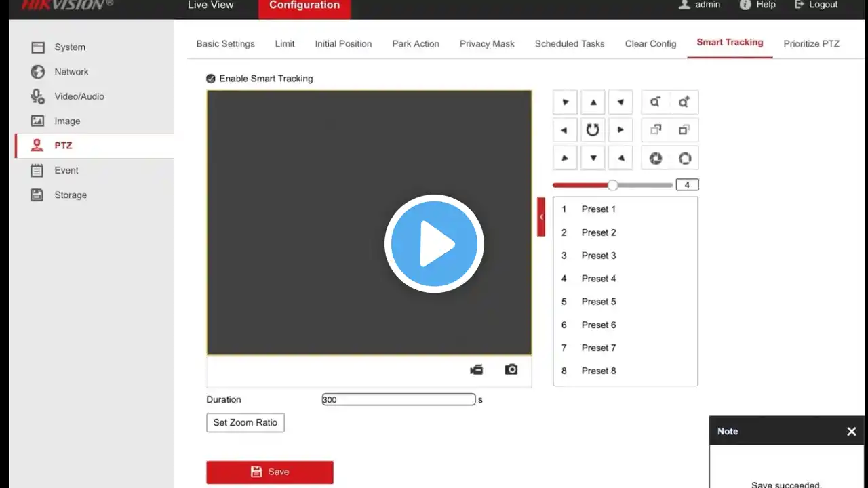
Task: Open the Basic Settings tab
Action: click(226, 44)
